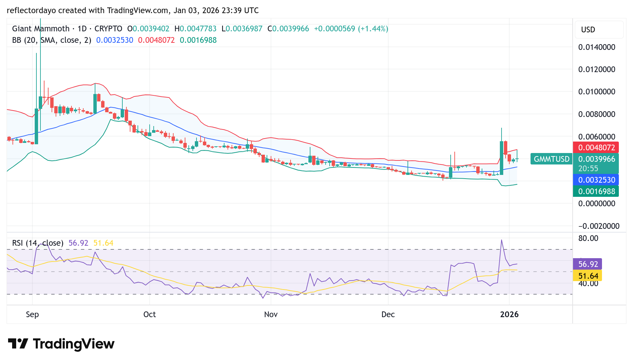This screenshot has height=364, width=633.
Task: Click the red upper band value 0.0048072 label
Action: (x=596, y=148)
